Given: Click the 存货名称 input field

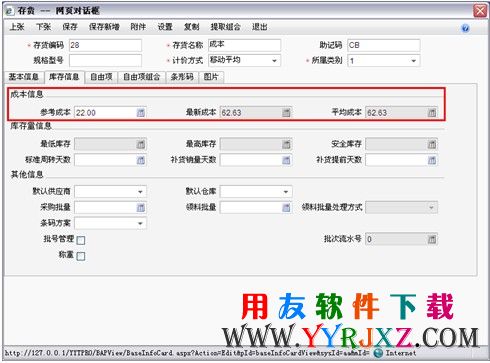Looking at the screenshot, I should coord(244,45).
